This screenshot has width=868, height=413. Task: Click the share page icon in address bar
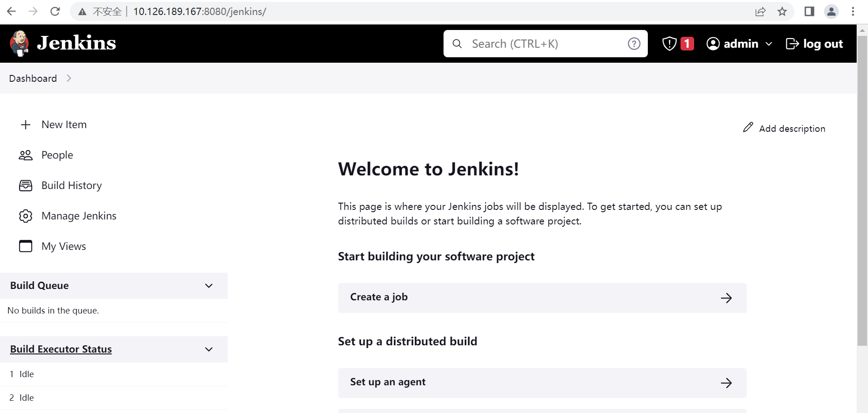pyautogui.click(x=760, y=11)
